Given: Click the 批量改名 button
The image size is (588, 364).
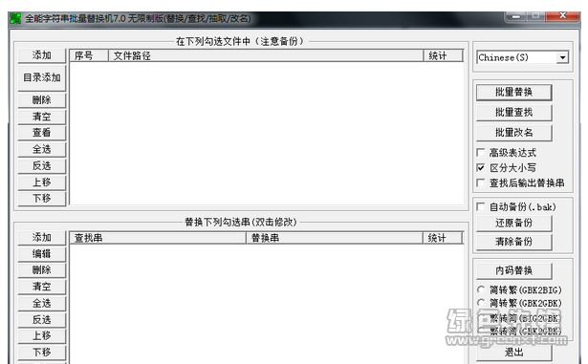Looking at the screenshot, I should click(x=513, y=133).
